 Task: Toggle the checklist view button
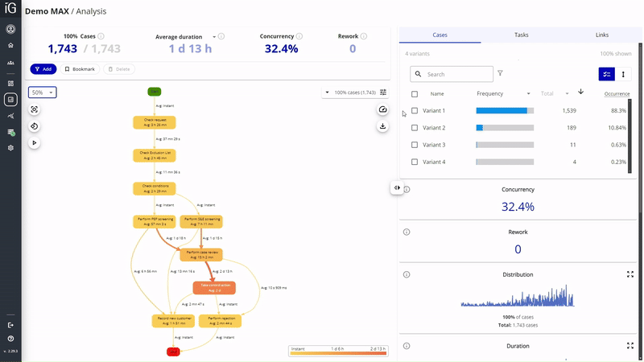coord(607,74)
